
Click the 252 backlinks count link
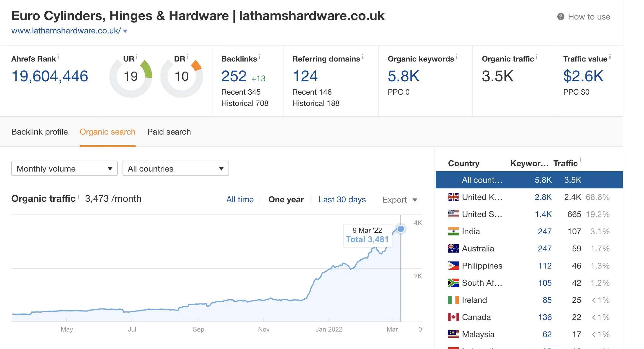pyautogui.click(x=234, y=76)
